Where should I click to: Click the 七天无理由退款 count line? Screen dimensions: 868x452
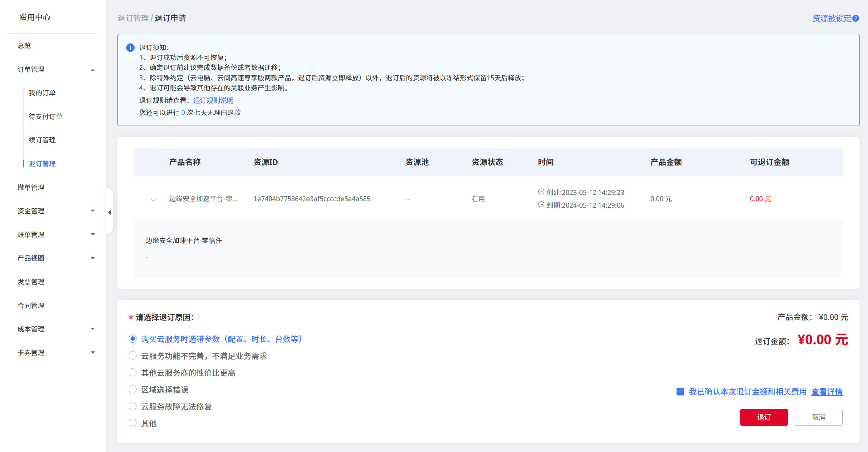[190, 112]
